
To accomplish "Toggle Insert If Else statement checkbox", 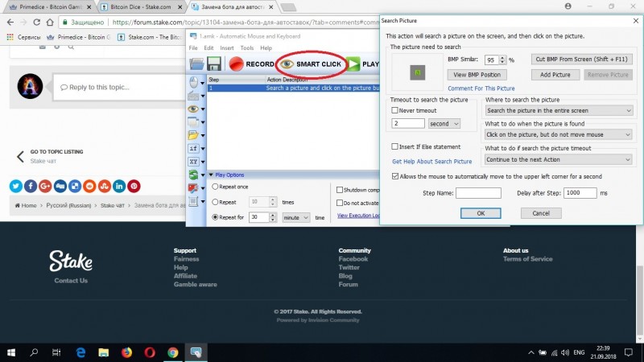I will (x=394, y=146).
